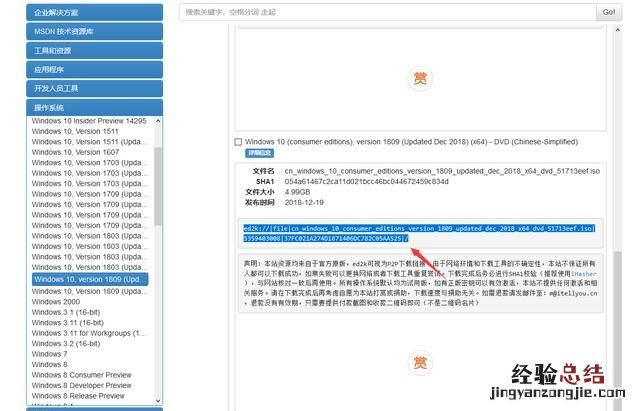Choose Windows 8 Developer Preview
Viewport: 640px width, 411px height.
pos(82,385)
